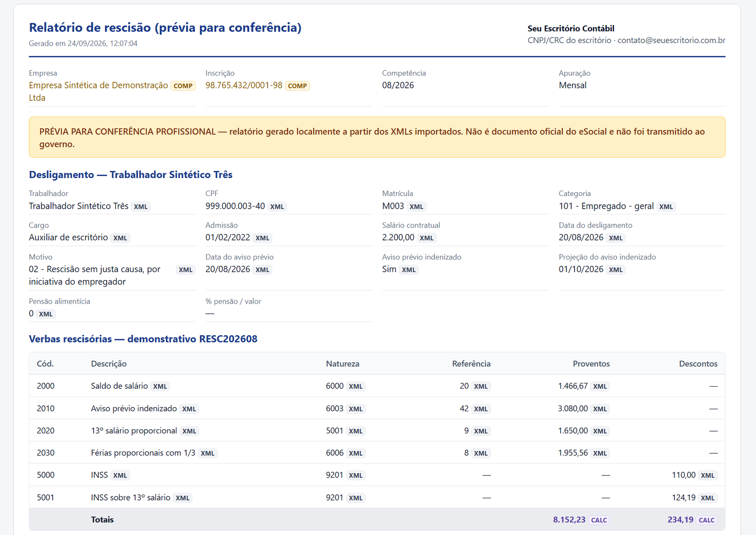This screenshot has height=535, width=756.
Task: Click the motivo '02 - Rescisão sem justa causa'
Action: click(x=94, y=275)
